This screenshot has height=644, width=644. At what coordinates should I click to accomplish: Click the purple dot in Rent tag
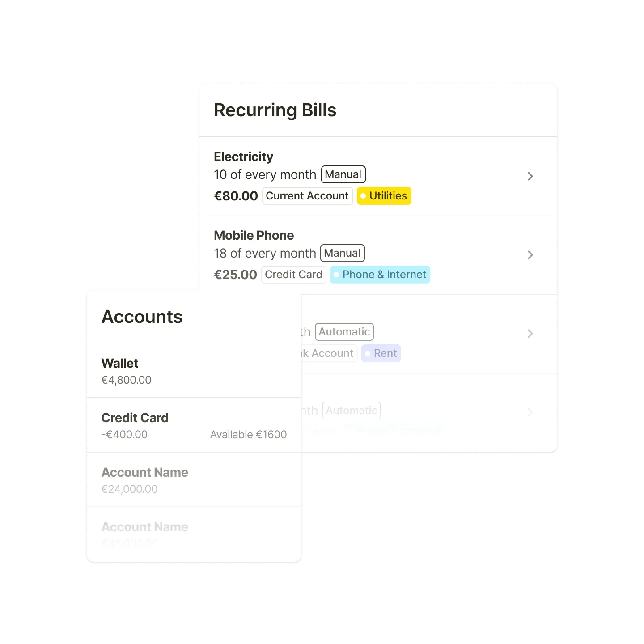click(367, 353)
